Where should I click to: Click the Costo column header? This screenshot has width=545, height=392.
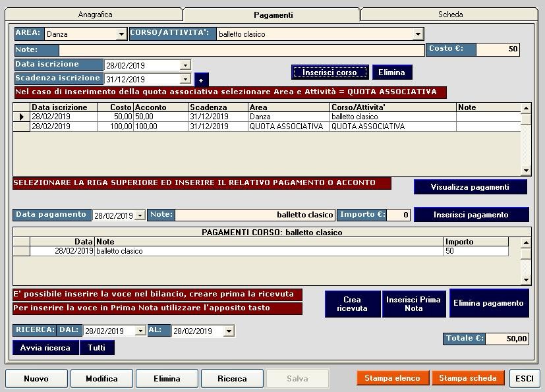point(115,107)
